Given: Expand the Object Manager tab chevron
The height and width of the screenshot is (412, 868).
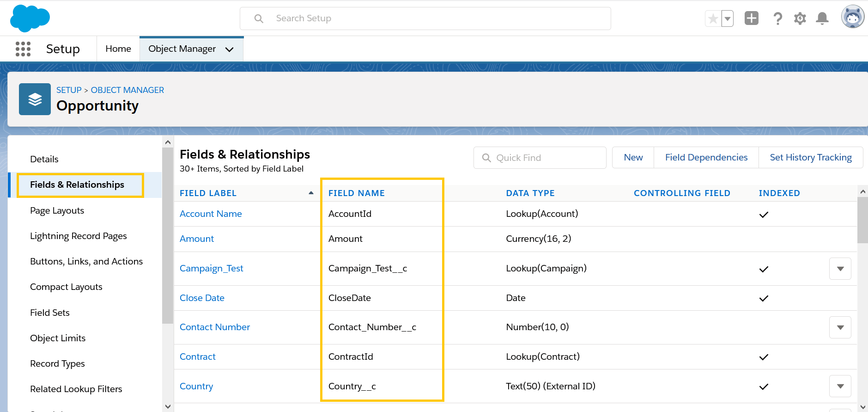Looking at the screenshot, I should click(230, 49).
